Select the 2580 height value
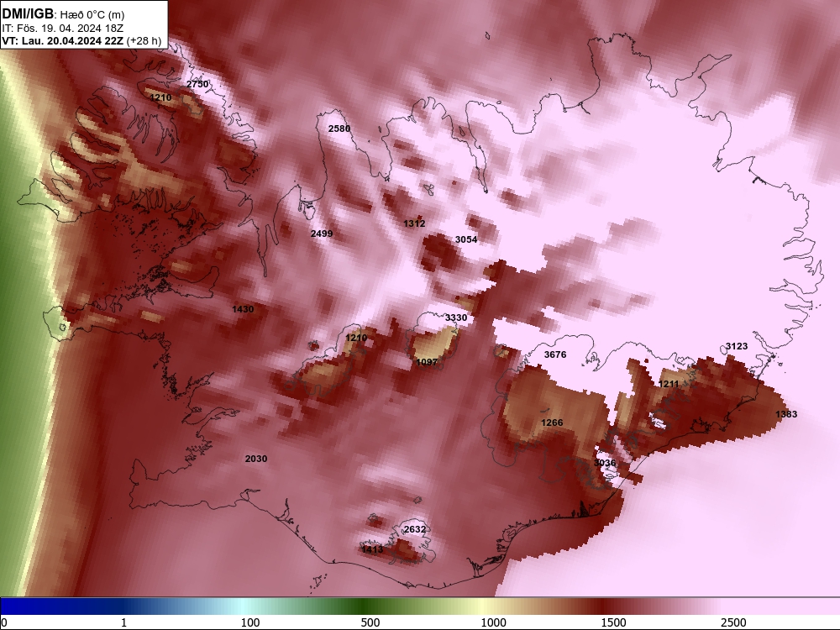The image size is (840, 630). pos(339,129)
